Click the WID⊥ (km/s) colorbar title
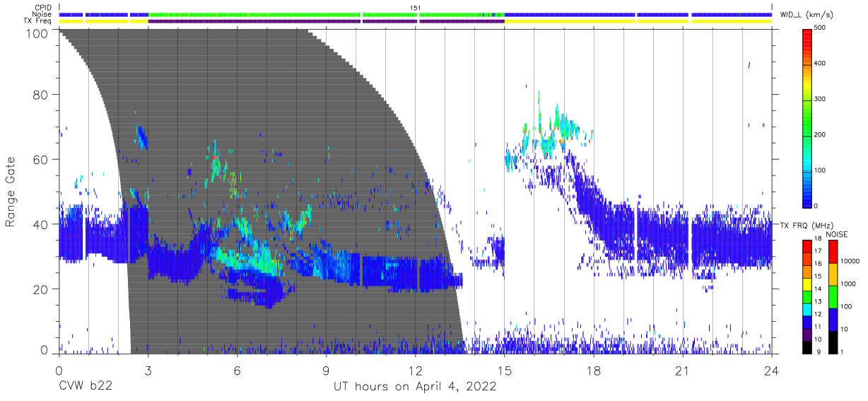 coord(808,14)
